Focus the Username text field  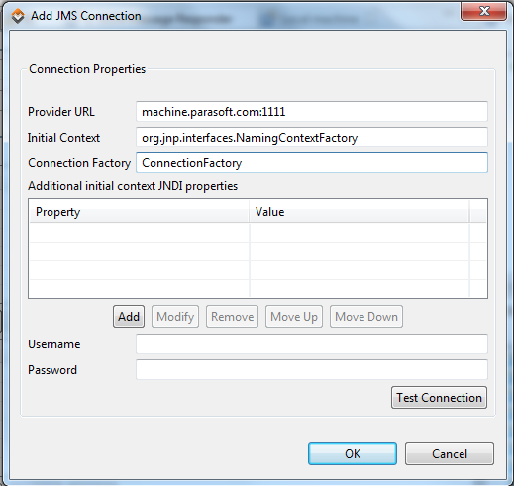pos(312,344)
